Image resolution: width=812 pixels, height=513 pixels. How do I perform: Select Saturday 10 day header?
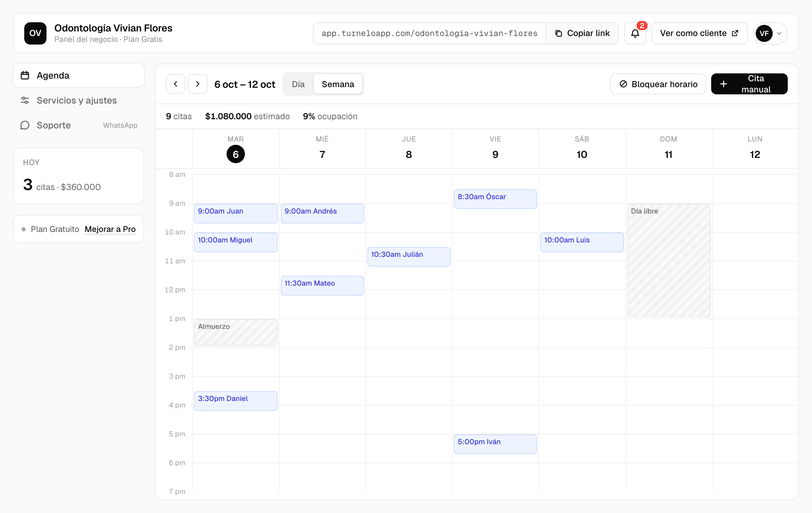(x=582, y=149)
